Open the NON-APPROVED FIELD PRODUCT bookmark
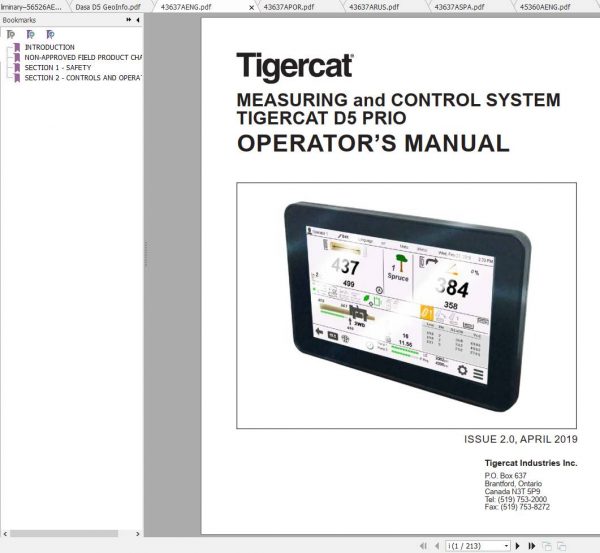Viewport: 600px width, 553px height. [83, 57]
